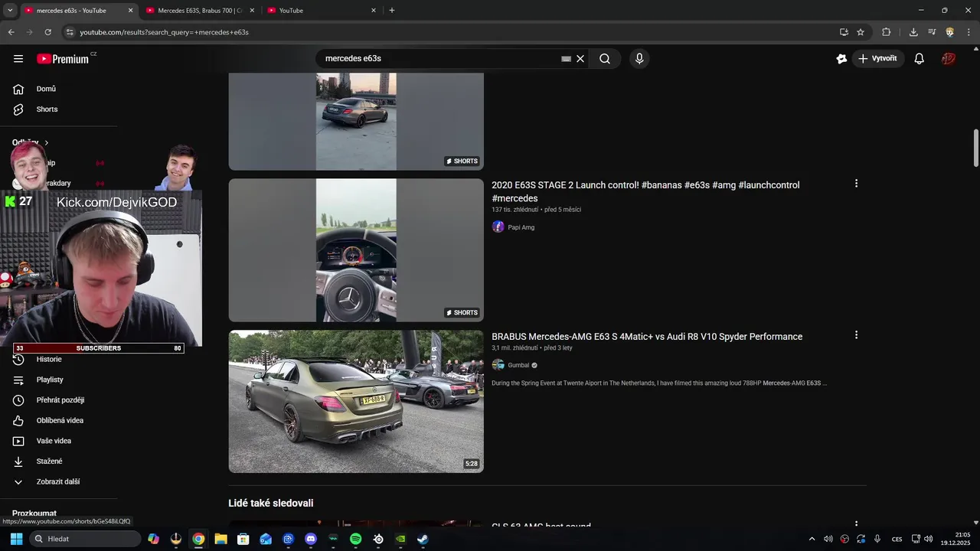
Task: Click the magnifier search button
Action: [605, 59]
